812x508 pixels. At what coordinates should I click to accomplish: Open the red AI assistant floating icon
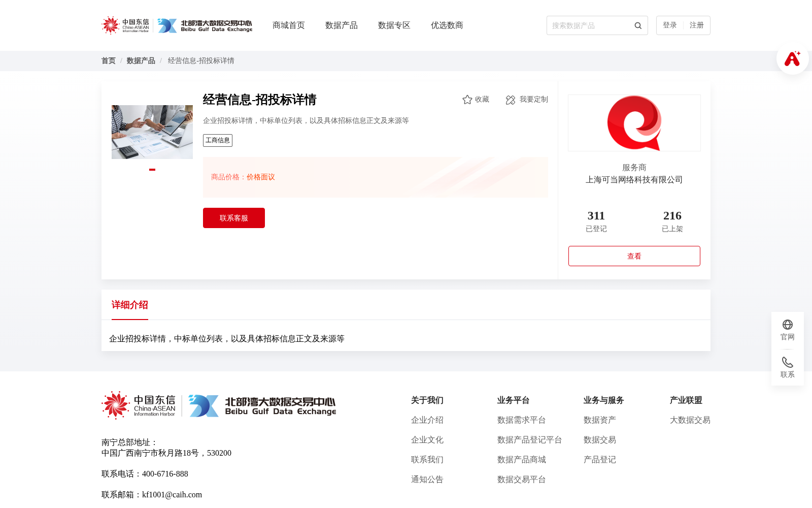[792, 58]
